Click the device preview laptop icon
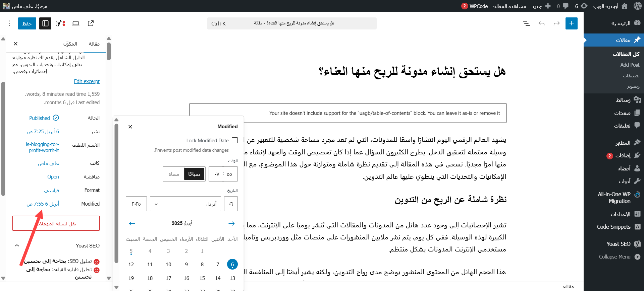644x291 pixels. 76,23
